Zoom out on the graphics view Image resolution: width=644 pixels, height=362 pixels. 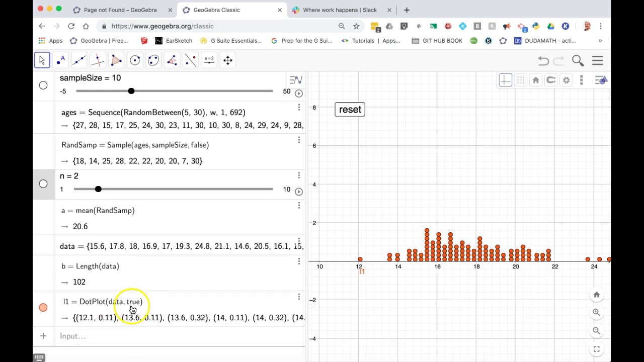[596, 330]
